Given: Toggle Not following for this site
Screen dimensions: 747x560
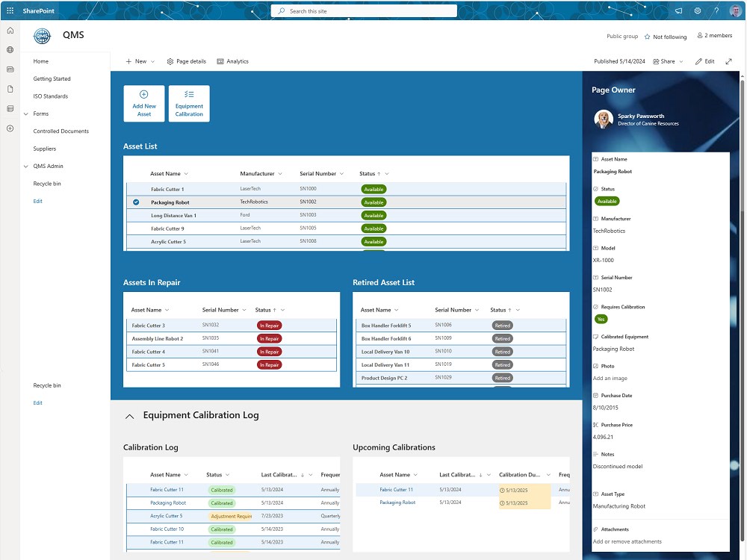Looking at the screenshot, I should pos(666,36).
